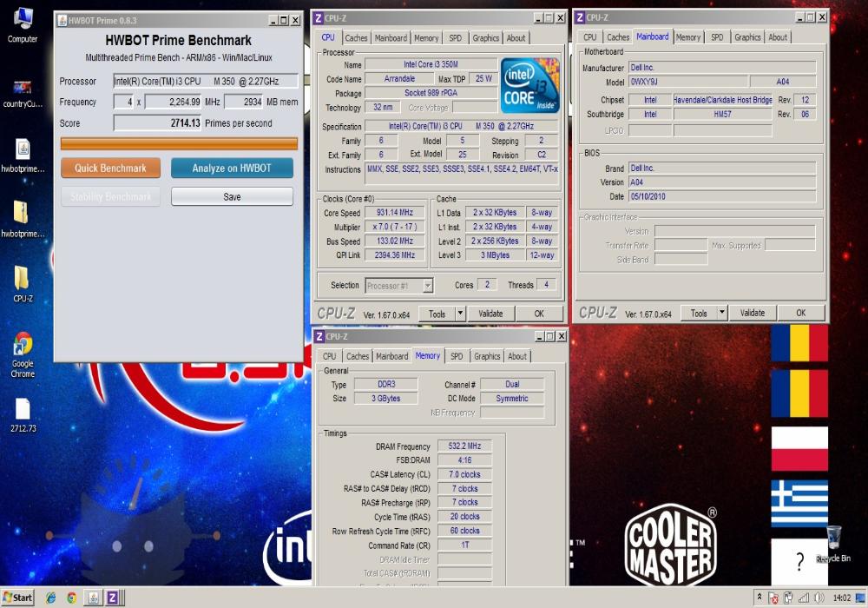The height and width of the screenshot is (608, 868).
Task: Click the Arrandale code name value
Action: coord(399,79)
